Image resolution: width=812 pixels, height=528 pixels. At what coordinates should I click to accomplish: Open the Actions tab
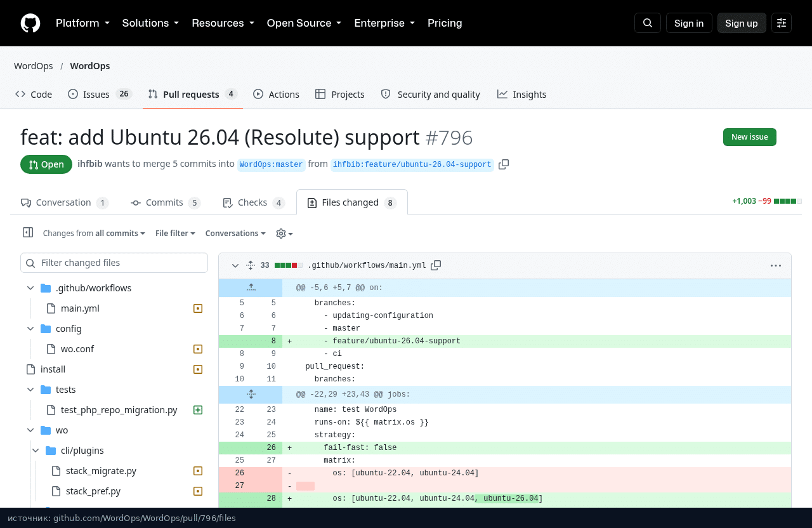[x=276, y=94]
